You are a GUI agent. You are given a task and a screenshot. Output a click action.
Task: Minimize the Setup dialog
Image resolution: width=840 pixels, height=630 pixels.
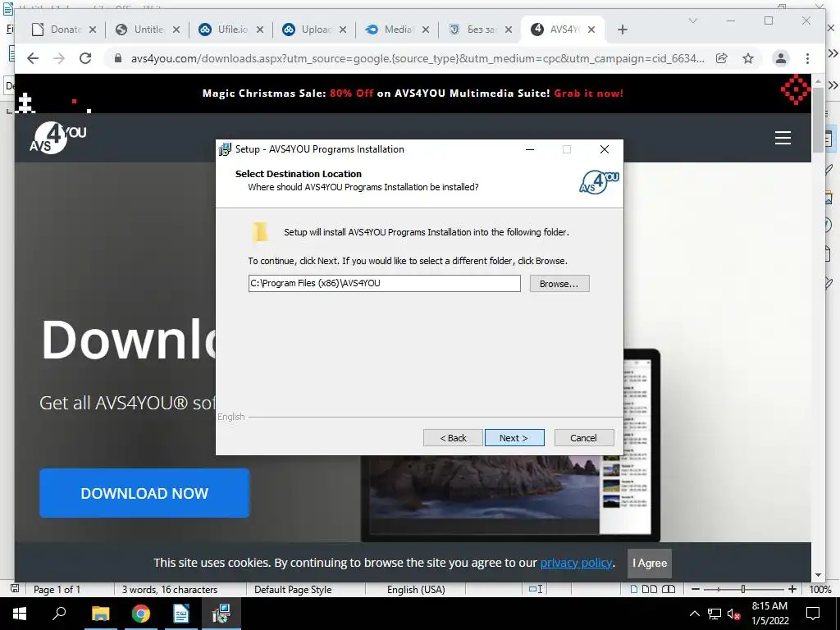point(530,149)
